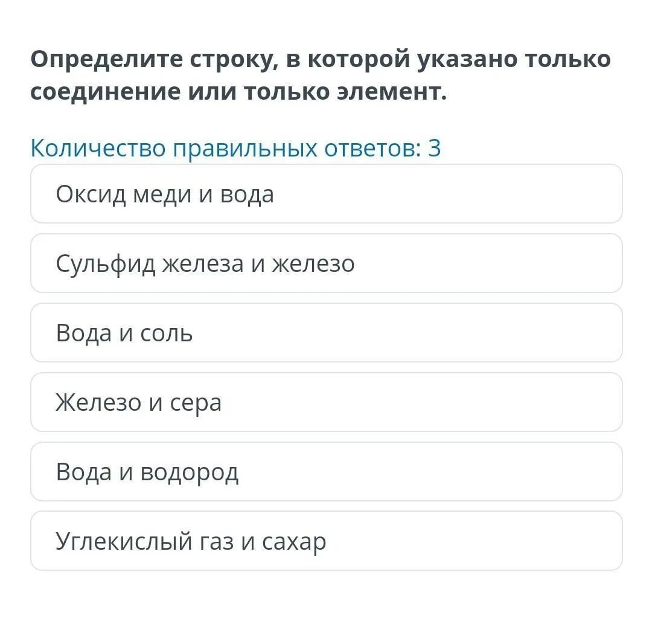This screenshot has height=644, width=652.
Task: Click the word 'сахар' in the last option
Action: [294, 543]
